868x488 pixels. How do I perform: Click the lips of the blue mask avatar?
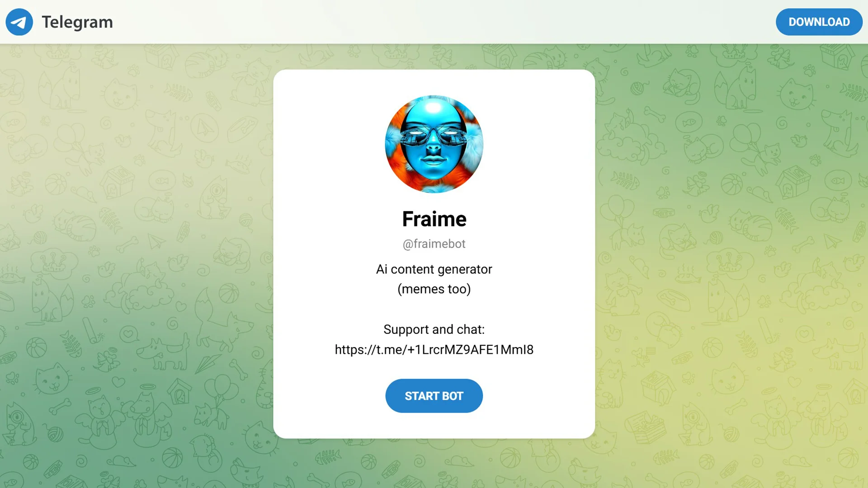434,160
